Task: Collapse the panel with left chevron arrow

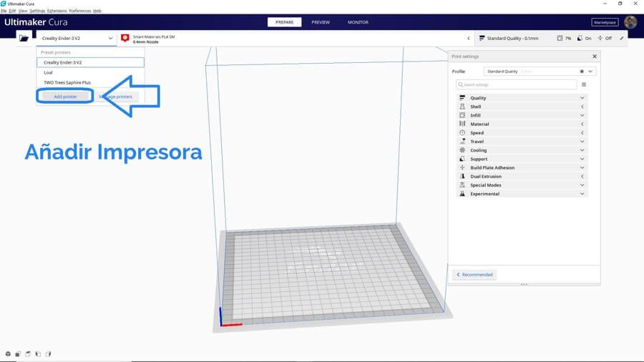Action: point(468,38)
